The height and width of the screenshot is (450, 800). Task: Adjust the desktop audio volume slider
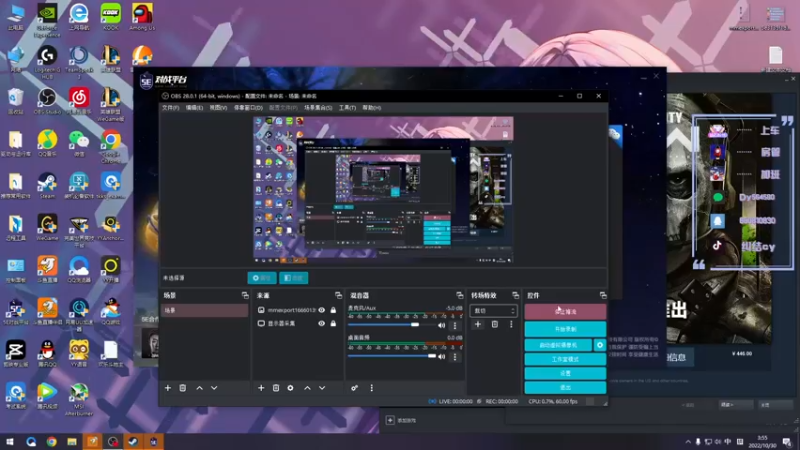pos(391,356)
